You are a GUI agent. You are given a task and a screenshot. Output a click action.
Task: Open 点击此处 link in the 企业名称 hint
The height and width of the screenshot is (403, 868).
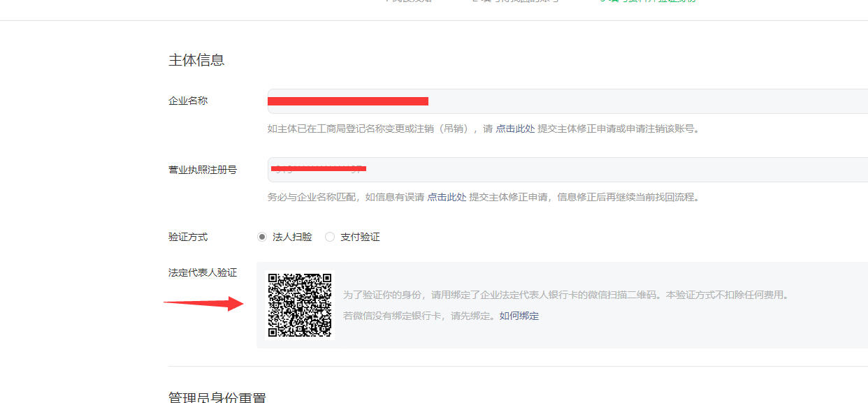point(515,129)
